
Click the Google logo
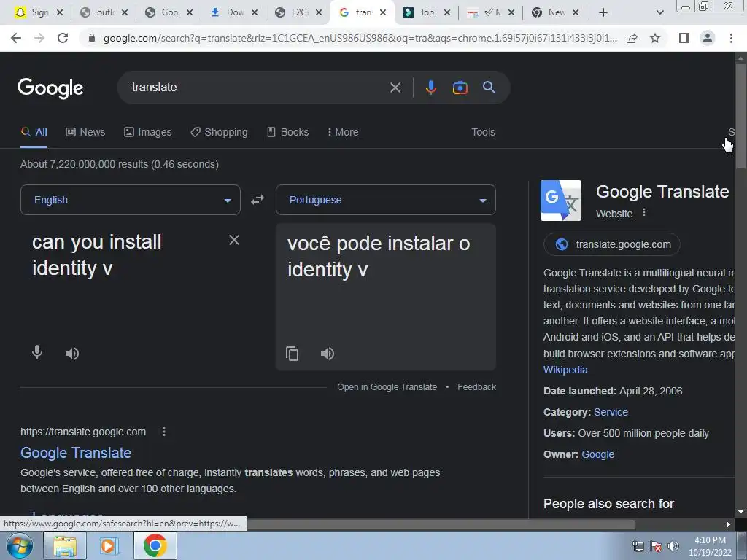click(x=50, y=88)
